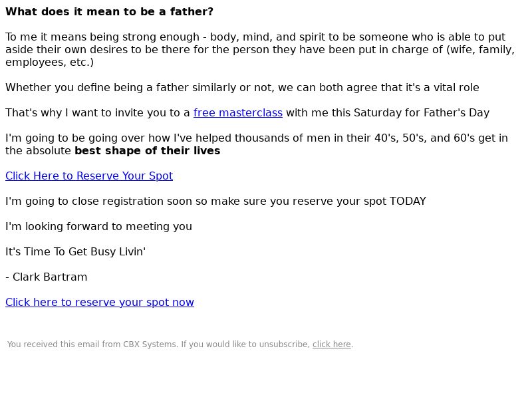Open the free masterclass link
The width and height of the screenshot is (532, 399).
pyautogui.click(x=238, y=112)
